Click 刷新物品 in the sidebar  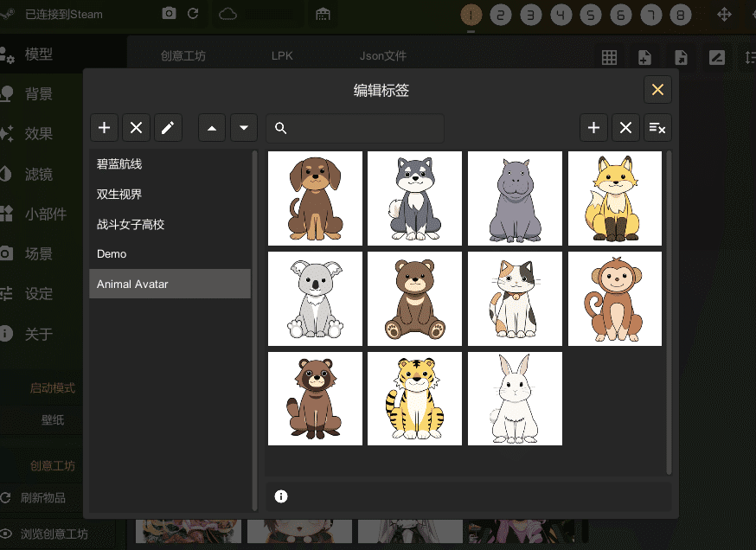point(42,497)
